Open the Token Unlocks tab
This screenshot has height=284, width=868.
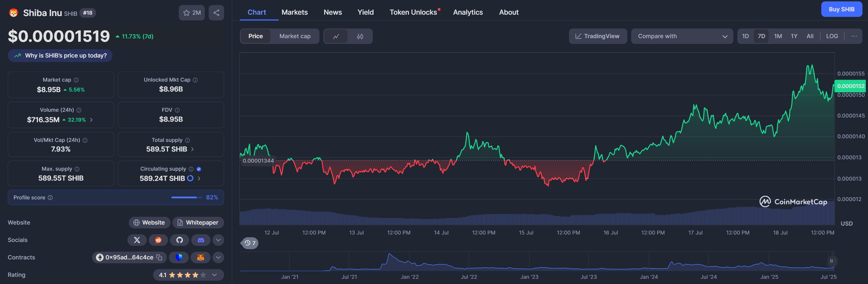pos(414,12)
